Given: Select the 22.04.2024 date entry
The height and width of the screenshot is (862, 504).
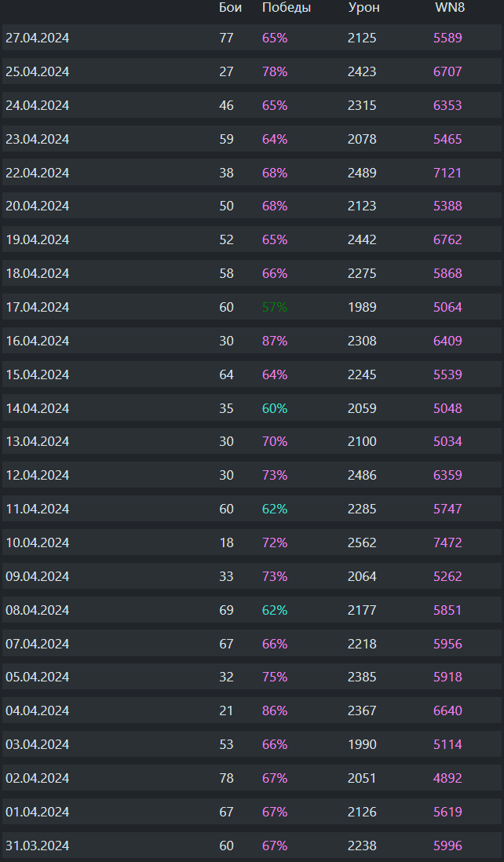Looking at the screenshot, I should [37, 173].
